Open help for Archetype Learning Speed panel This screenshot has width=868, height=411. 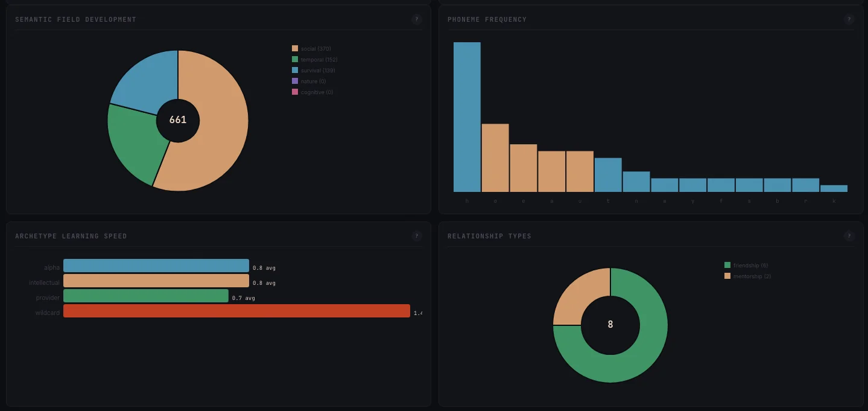417,235
